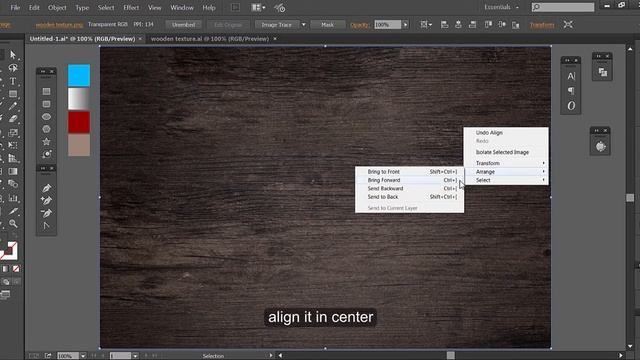
Task: Click the Align Horizontal Left icon
Action: pyautogui.click(x=444, y=24)
